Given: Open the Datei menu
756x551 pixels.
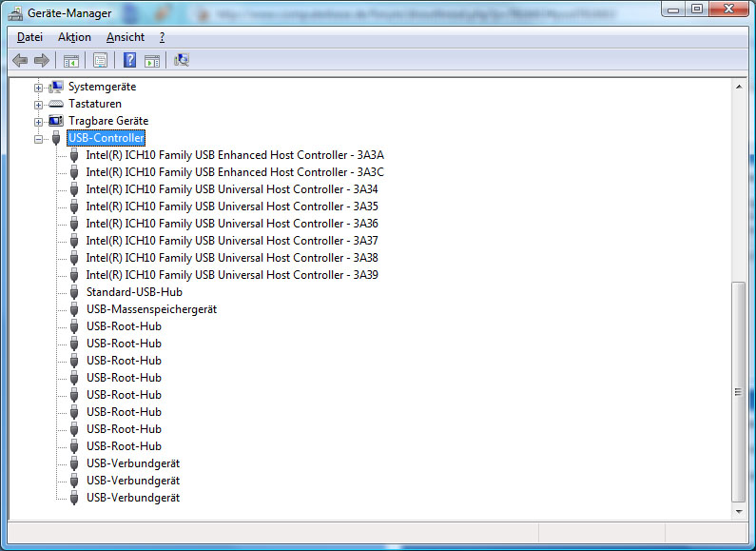Looking at the screenshot, I should pos(29,37).
